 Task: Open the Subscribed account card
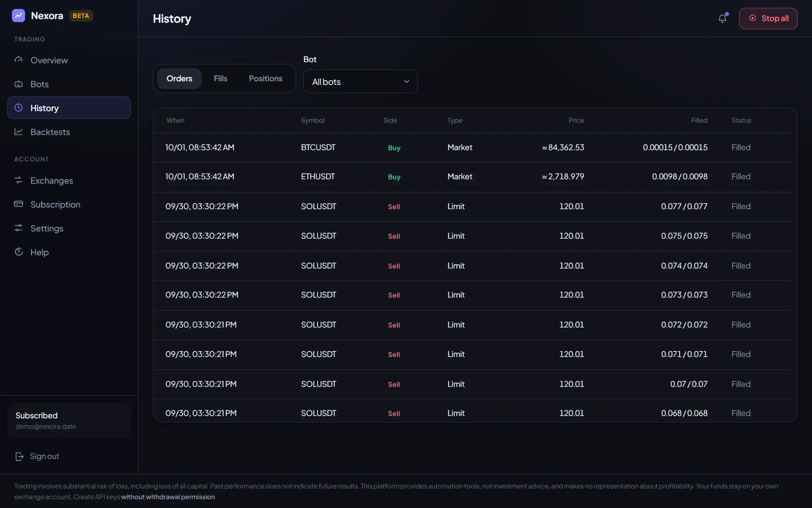(69, 421)
